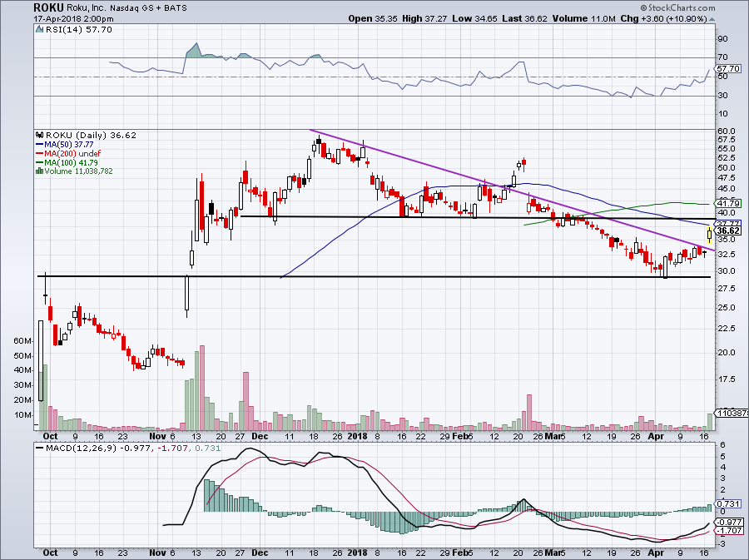Click the 6 label on MACD axis
The width and height of the screenshot is (749, 560).
click(x=722, y=445)
